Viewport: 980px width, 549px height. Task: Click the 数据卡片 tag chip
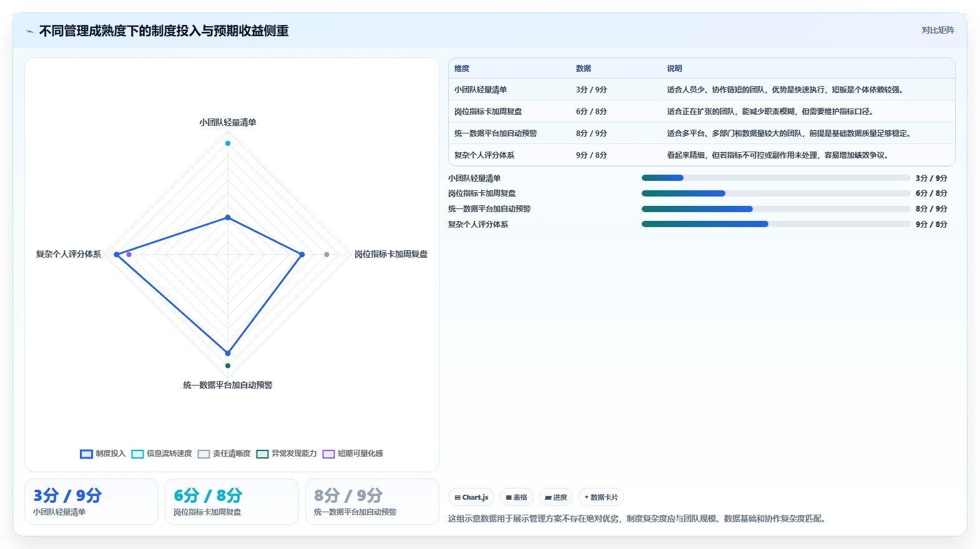(601, 497)
